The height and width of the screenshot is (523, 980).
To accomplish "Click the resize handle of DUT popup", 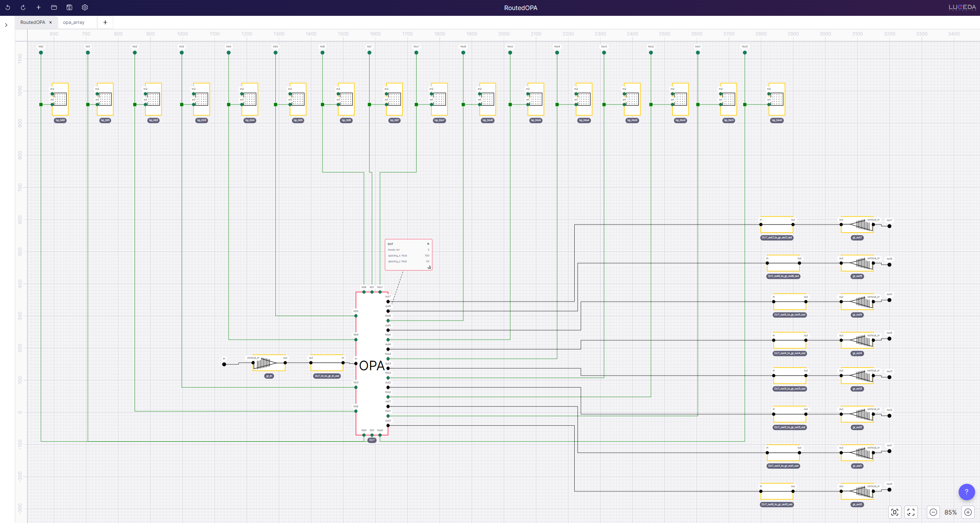I will pyautogui.click(x=429, y=267).
